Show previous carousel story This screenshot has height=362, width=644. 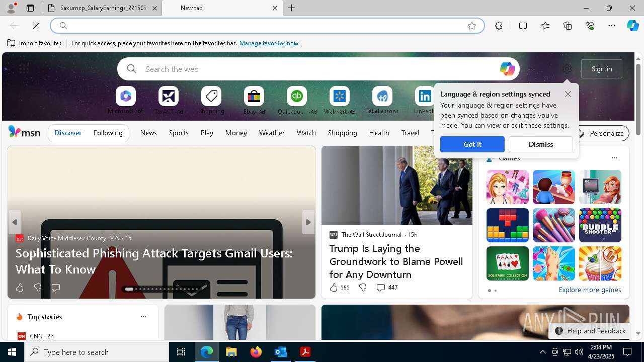(x=15, y=222)
